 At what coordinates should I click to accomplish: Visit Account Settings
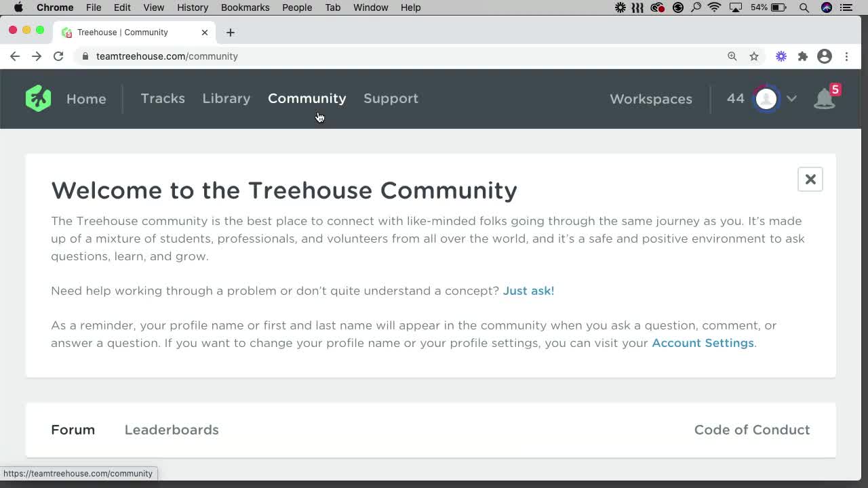click(x=703, y=343)
